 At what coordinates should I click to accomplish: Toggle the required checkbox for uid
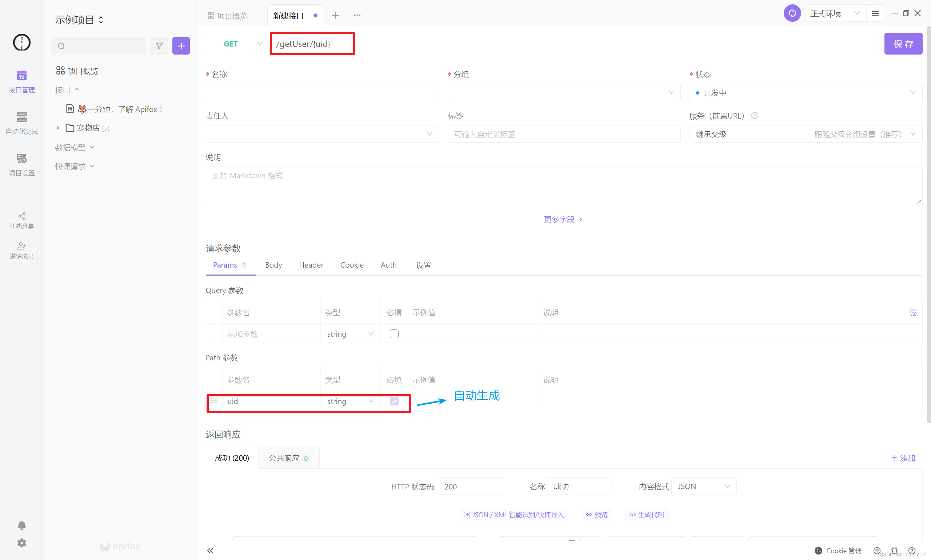(394, 401)
